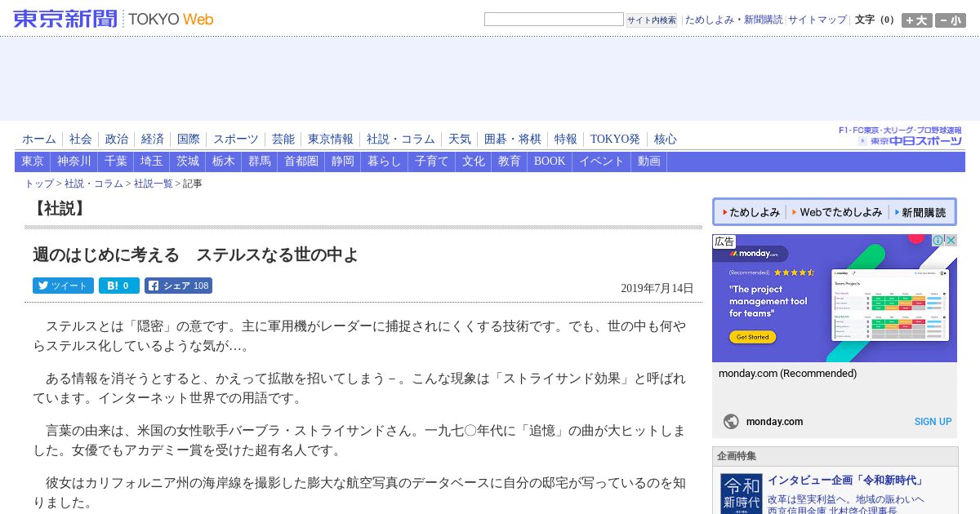980x514 pixels.
Task: Focus the site search input field
Action: (554, 20)
